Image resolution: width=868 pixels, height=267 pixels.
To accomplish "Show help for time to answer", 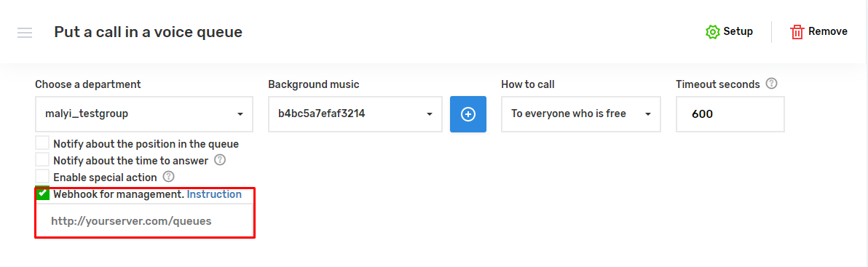I will click(220, 160).
